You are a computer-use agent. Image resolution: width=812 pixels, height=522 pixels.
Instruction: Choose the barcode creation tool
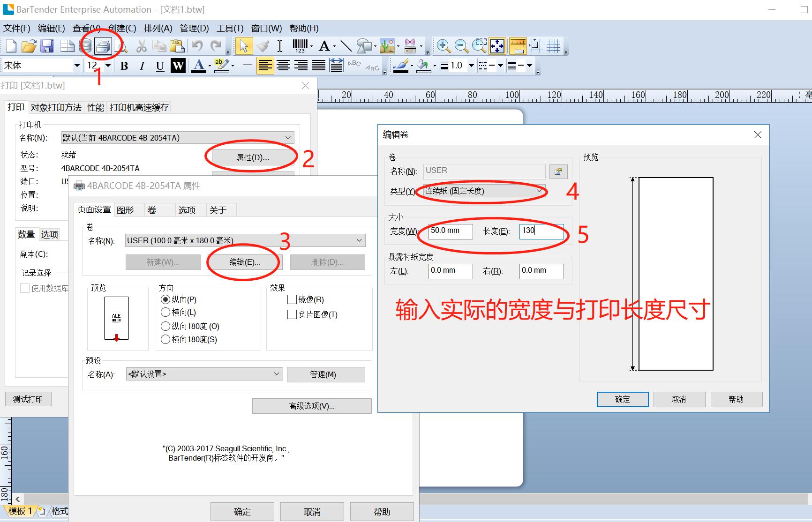pyautogui.click(x=300, y=46)
